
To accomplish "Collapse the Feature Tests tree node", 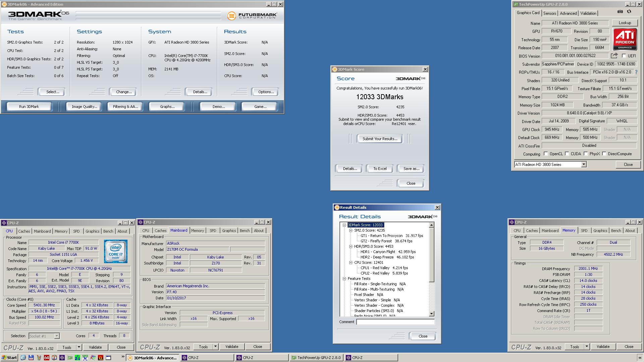I will [344, 279].
